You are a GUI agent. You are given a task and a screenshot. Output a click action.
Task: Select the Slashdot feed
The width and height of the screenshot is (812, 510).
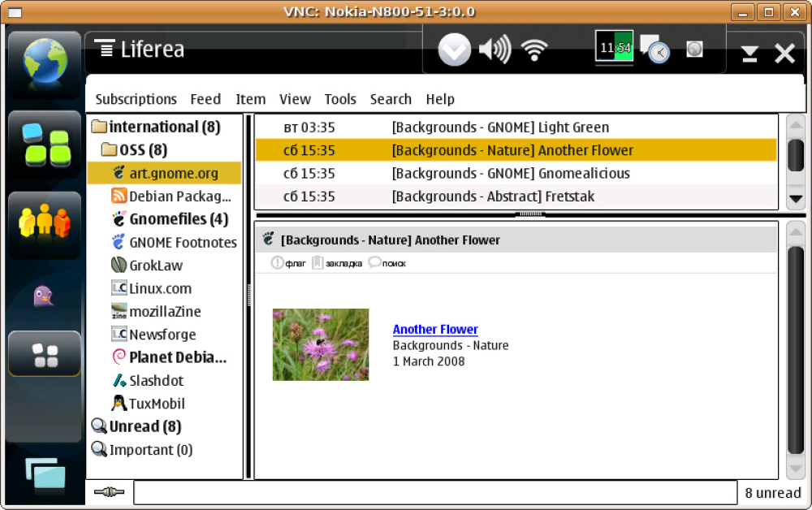pos(165,381)
